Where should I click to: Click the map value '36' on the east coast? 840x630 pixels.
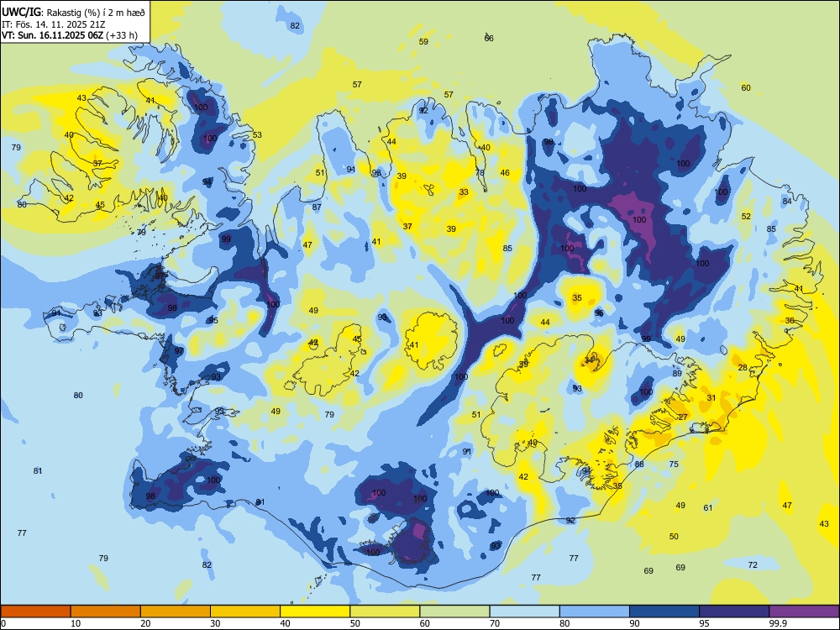[790, 320]
